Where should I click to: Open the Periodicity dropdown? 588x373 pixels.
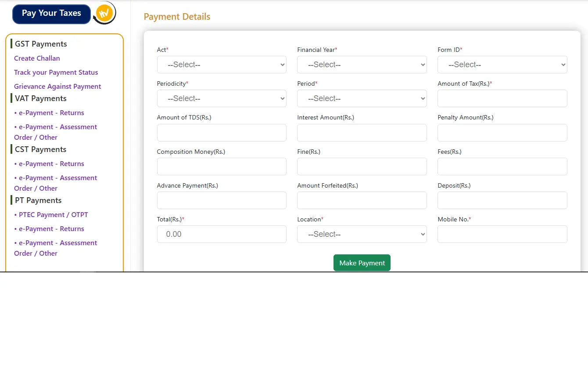[x=221, y=98]
